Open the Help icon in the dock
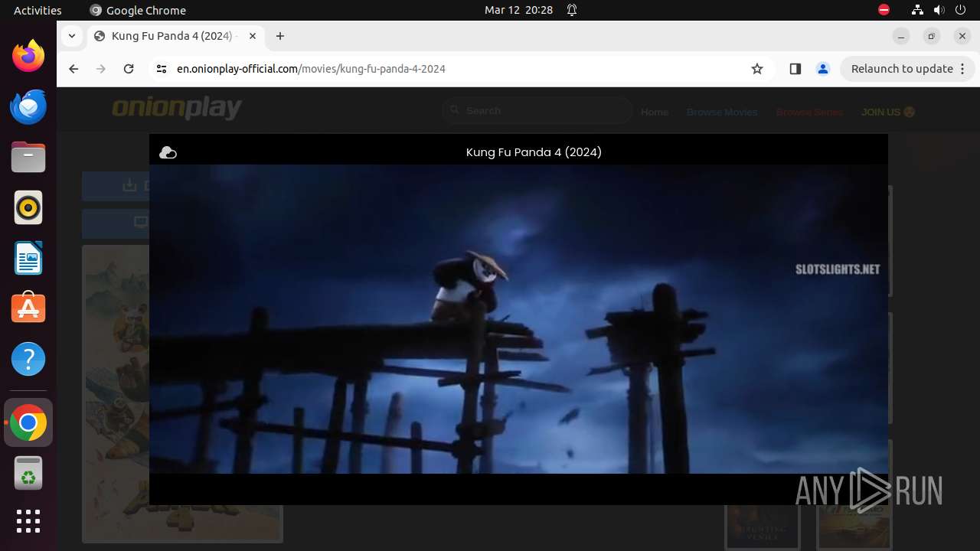Viewport: 980px width, 551px height. coord(28,359)
